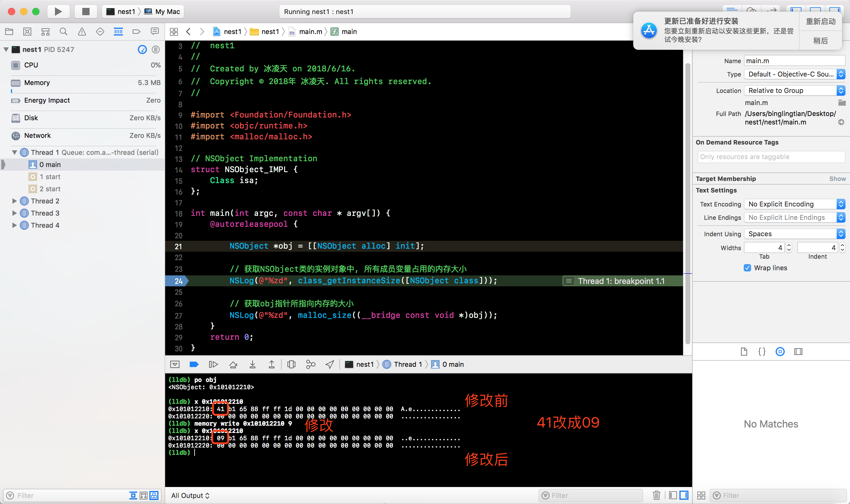Hide the debug area toggle button
The image size is (850, 504).
point(175,364)
